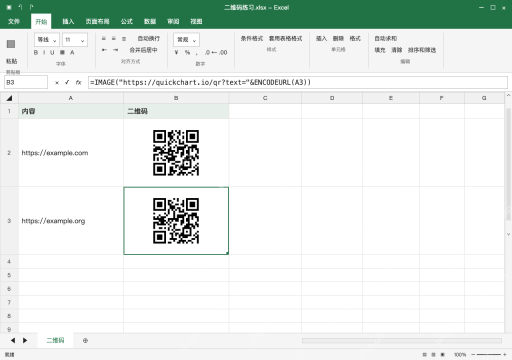Switch to the 开始 home tab
The image size is (512, 360).
41,22
